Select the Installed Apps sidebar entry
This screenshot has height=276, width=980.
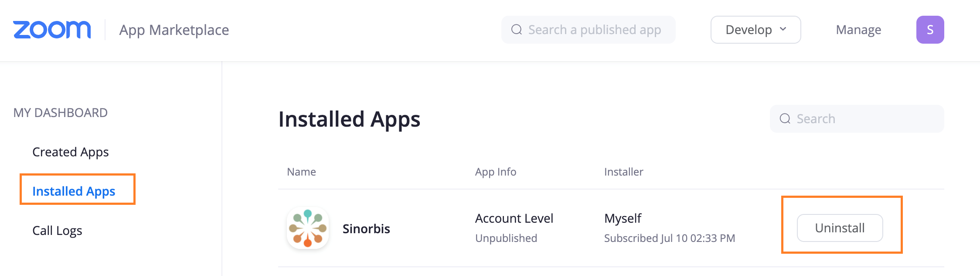[x=74, y=191]
